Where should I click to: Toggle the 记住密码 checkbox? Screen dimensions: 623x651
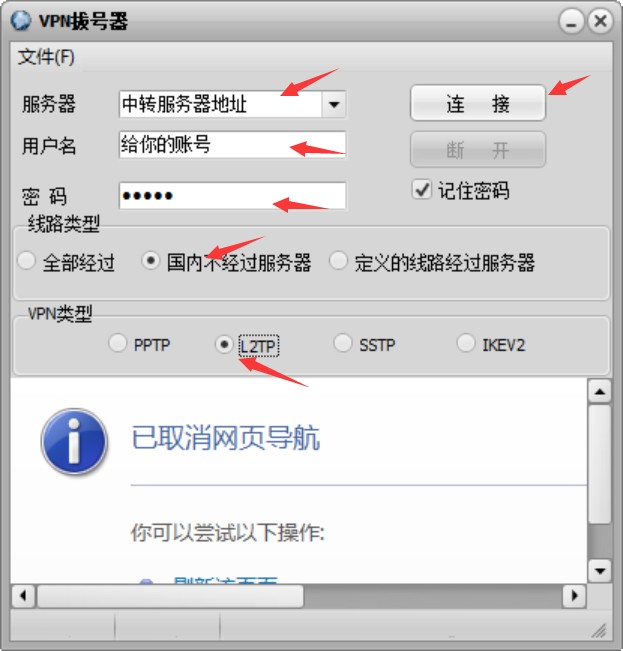[x=422, y=190]
